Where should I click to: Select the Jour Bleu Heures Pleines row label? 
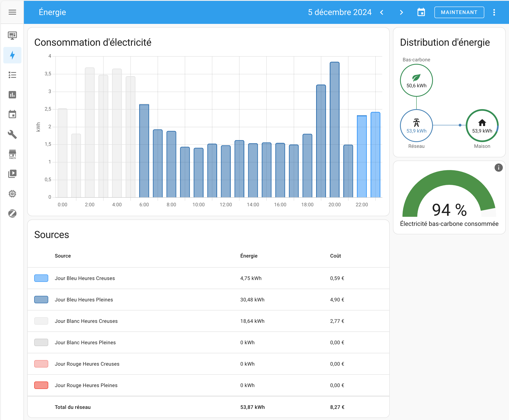[84, 300]
